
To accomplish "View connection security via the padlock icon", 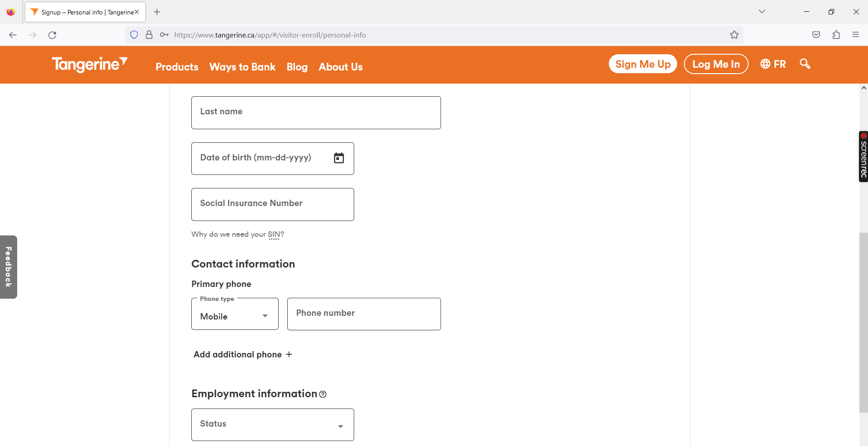I will coord(149,35).
